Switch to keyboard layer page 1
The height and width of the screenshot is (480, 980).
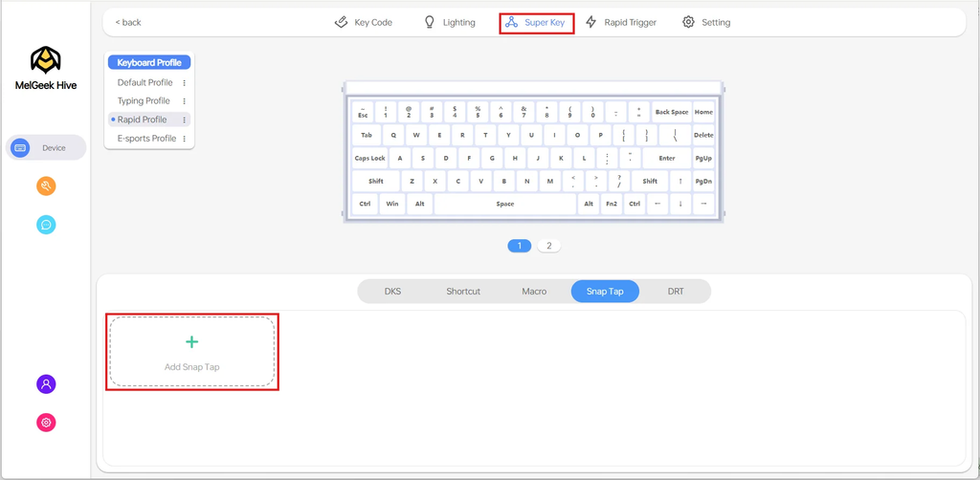tap(520, 246)
